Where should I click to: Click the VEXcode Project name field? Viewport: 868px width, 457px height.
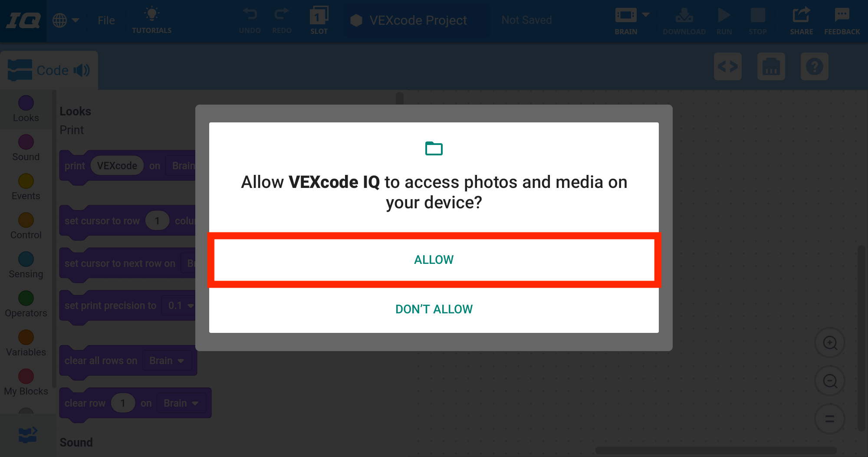coord(418,20)
